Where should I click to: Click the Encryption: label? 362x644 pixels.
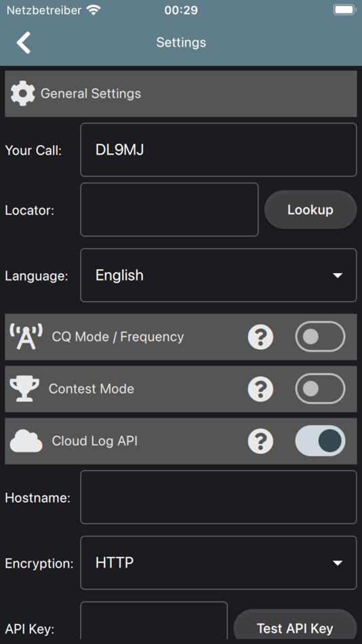click(x=39, y=563)
